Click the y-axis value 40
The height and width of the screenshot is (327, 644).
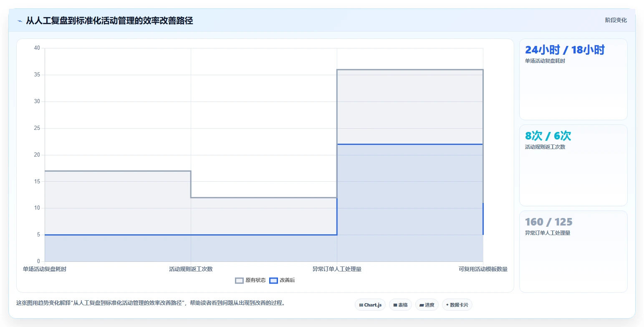click(x=37, y=48)
